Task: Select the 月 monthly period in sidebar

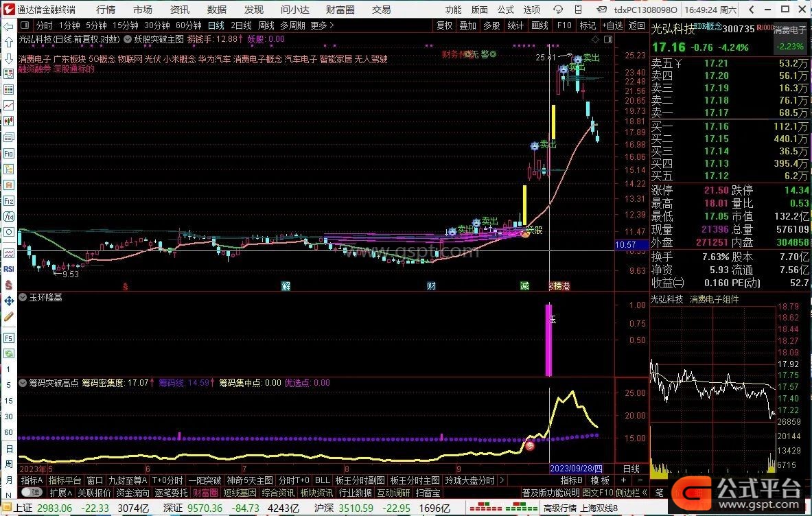Action: coord(9,480)
